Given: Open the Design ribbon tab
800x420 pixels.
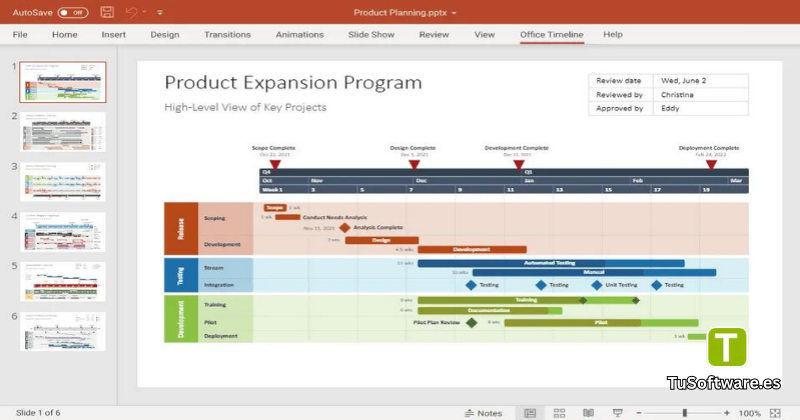Looking at the screenshot, I should 165,34.
